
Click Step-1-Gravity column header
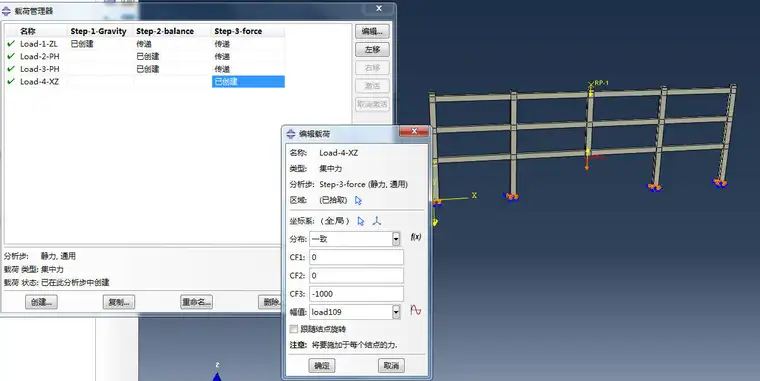click(98, 31)
